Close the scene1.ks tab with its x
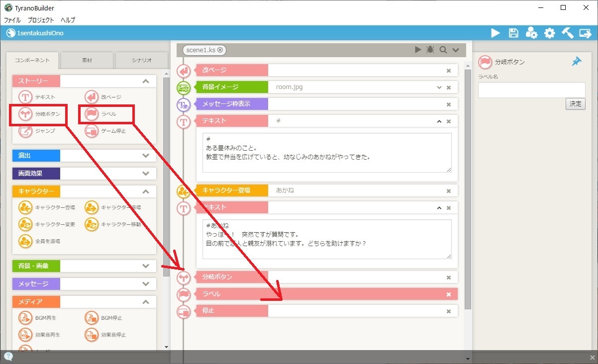Screen dimensions: 598x364 tap(220, 50)
